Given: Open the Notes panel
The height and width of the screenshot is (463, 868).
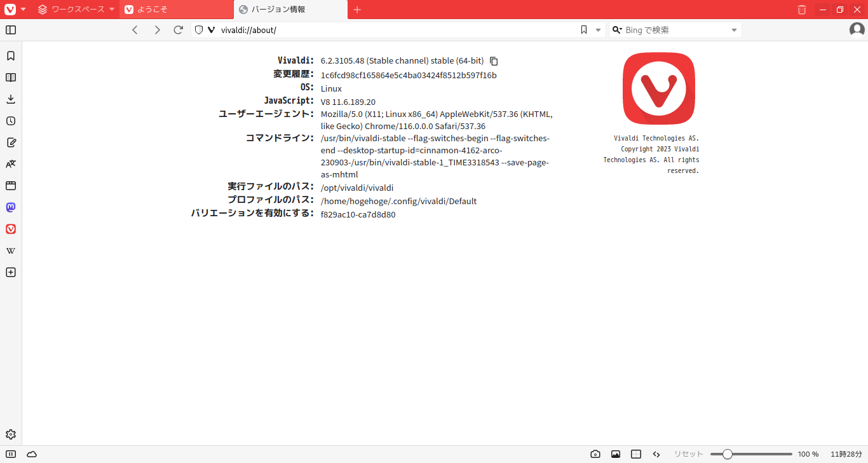Looking at the screenshot, I should point(11,142).
